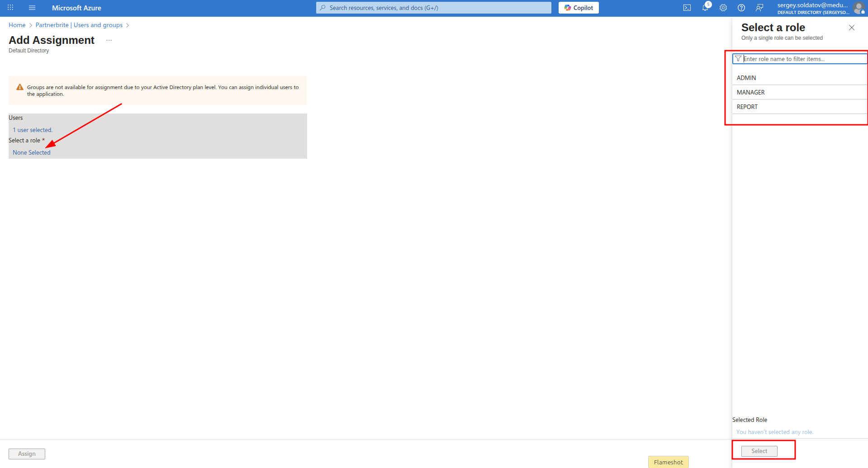Viewport: 868px width, 468px height.
Task: Click the orange warning triangle icon
Action: click(20, 87)
